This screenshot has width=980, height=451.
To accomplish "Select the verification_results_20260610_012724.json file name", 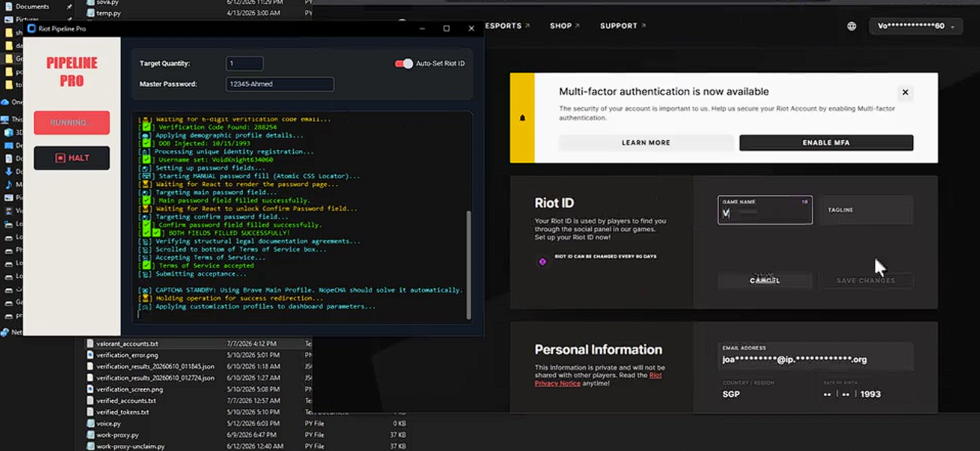I will click(x=155, y=378).
